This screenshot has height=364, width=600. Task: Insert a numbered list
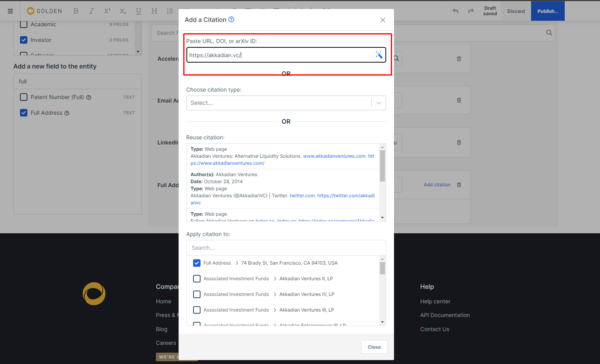click(170, 11)
